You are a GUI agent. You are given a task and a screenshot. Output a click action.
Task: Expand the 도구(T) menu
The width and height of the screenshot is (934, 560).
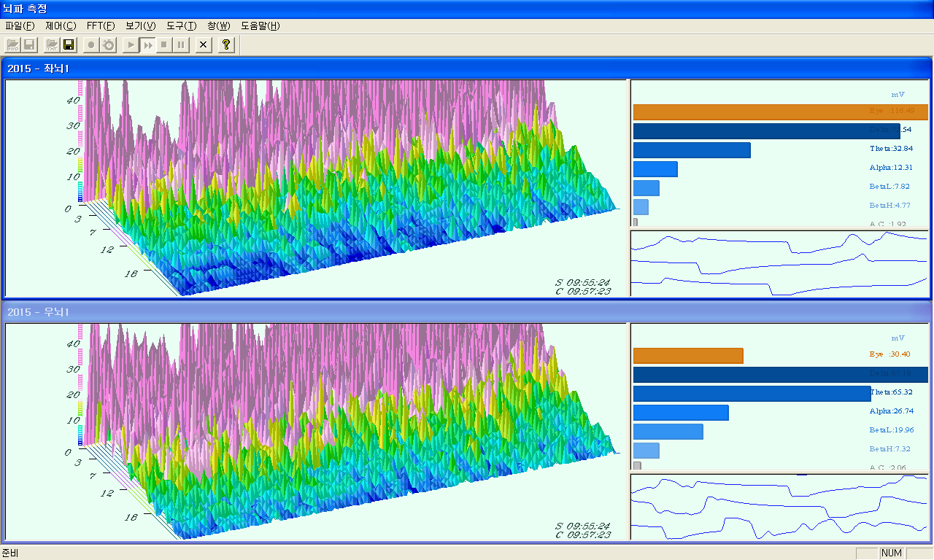pos(181,26)
